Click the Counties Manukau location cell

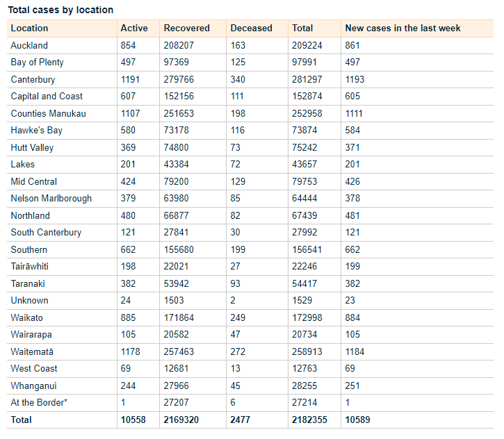pyautogui.click(x=49, y=113)
